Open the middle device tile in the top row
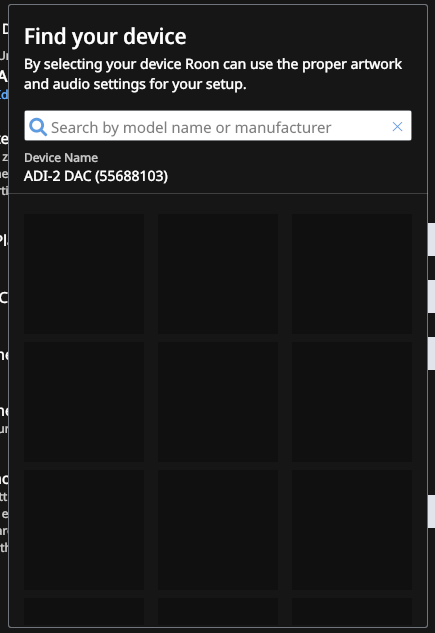435x633 pixels. pos(218,274)
